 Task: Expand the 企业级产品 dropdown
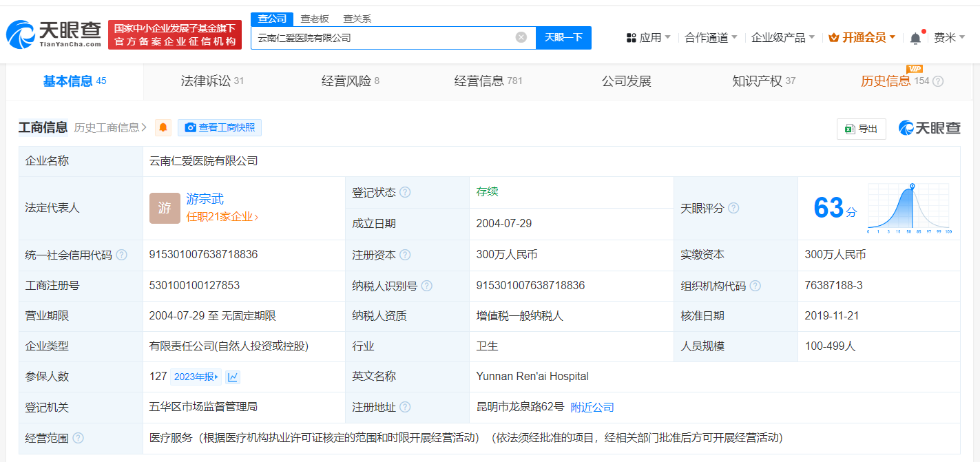coord(783,37)
